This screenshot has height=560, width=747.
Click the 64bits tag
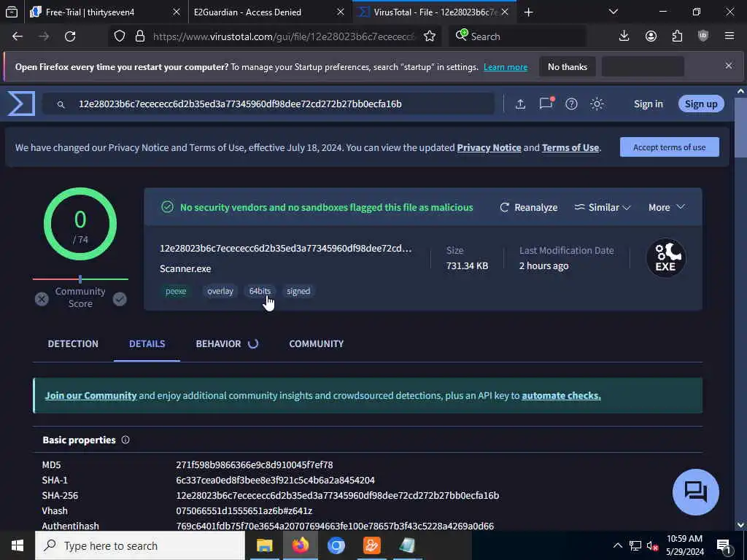coord(260,292)
